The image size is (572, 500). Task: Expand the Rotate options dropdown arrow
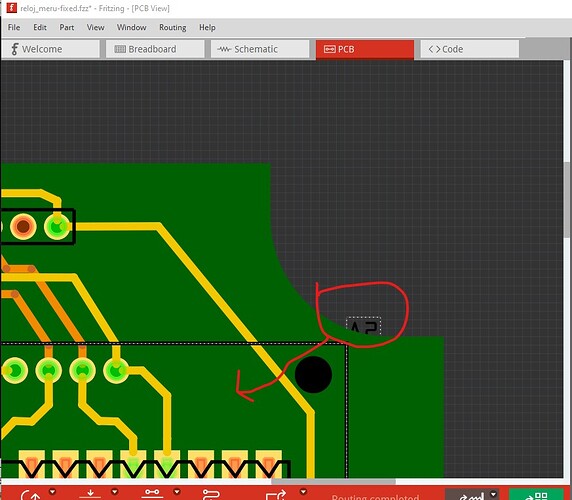[x=53, y=492]
